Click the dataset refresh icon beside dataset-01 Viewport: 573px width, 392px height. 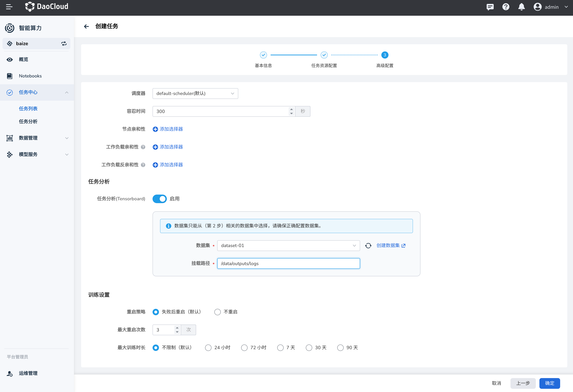(x=368, y=245)
